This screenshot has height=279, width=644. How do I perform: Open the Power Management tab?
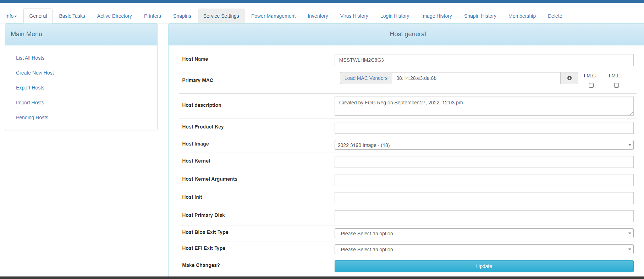pos(273,16)
